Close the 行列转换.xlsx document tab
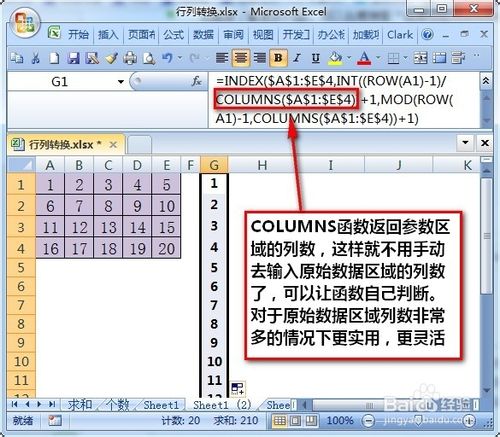The image size is (500, 437). 113,145
